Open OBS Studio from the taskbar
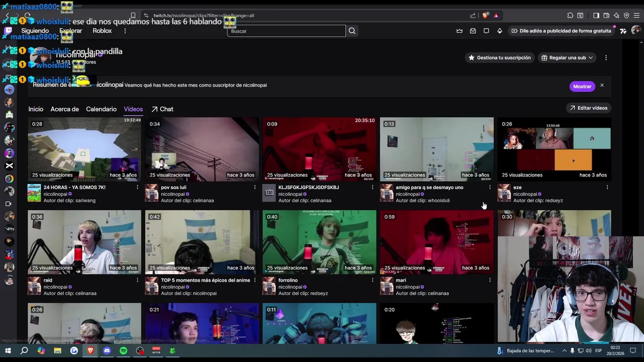The width and height of the screenshot is (644, 362). [x=140, y=350]
